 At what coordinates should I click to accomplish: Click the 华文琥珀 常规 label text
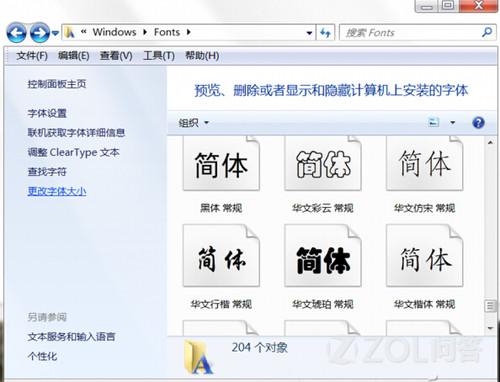point(323,304)
